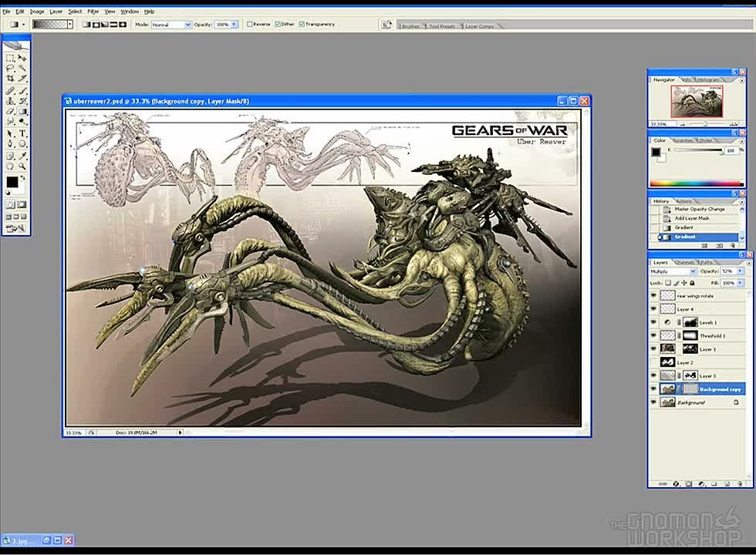Select the Eraser tool
756x555 pixels.
point(10,111)
